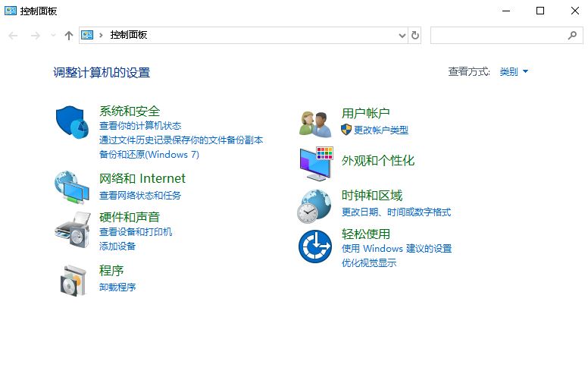Click the 外观和个性化 monitor icon
This screenshot has height=377, width=588.
(316, 163)
